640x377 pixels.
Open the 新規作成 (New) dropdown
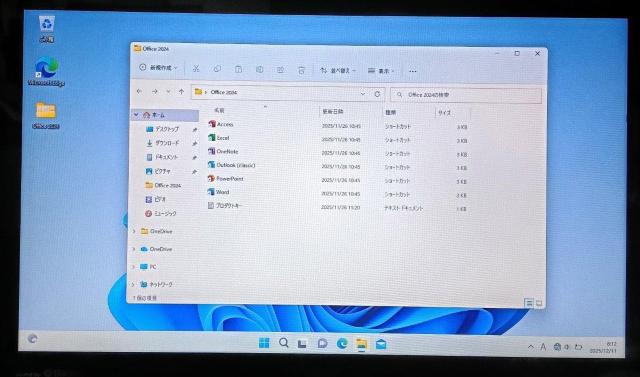pyautogui.click(x=158, y=68)
